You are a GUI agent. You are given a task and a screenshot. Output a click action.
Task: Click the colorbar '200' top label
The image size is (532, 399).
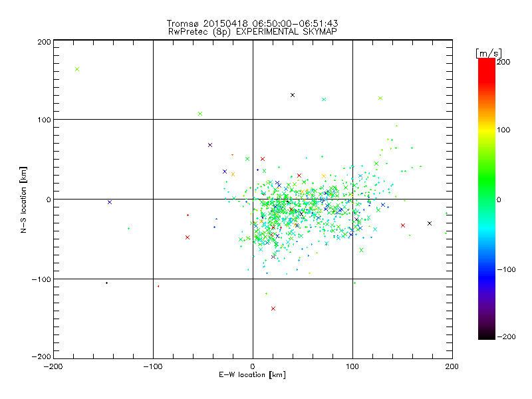coord(503,62)
